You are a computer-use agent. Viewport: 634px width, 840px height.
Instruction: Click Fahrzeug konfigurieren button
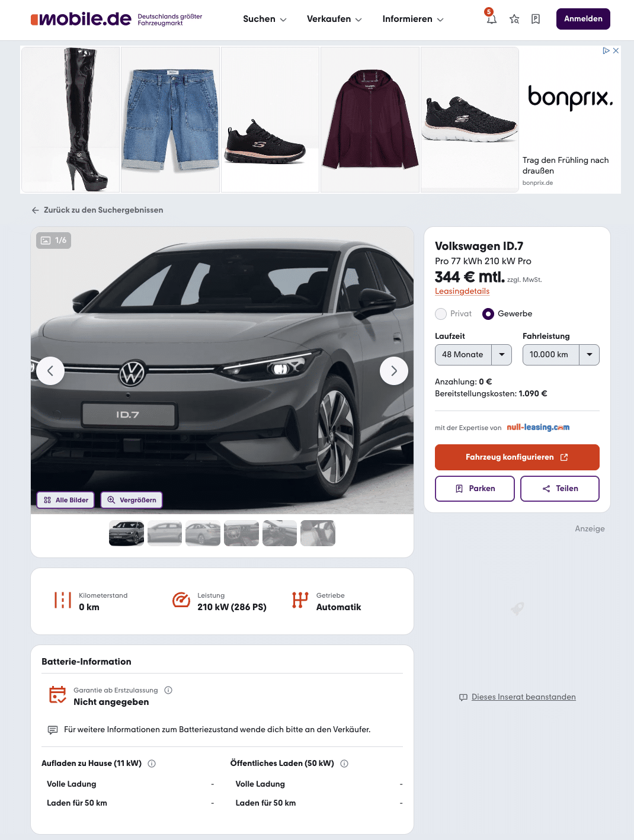(517, 457)
